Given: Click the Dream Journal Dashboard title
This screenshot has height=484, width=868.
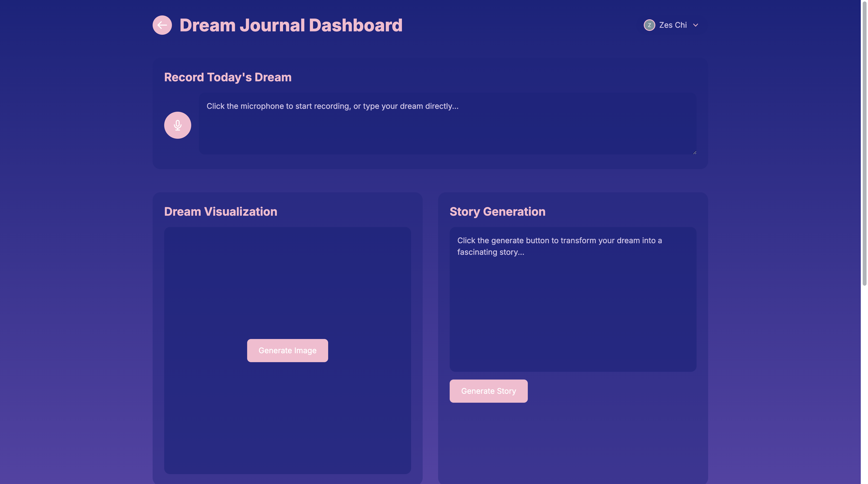Looking at the screenshot, I should click(291, 25).
